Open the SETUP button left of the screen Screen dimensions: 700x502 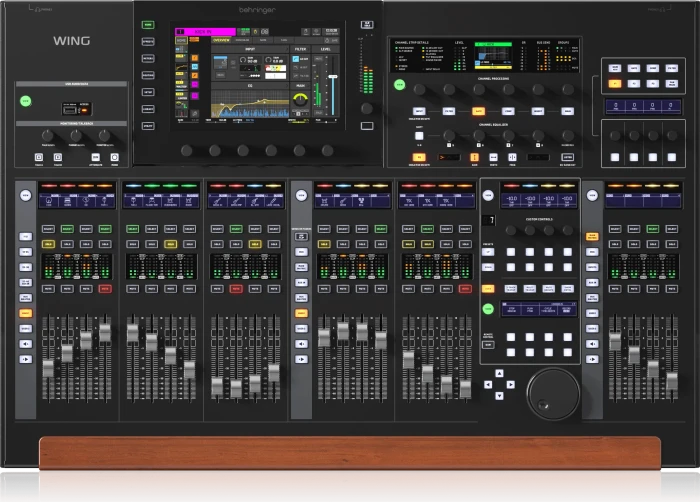[x=148, y=92]
